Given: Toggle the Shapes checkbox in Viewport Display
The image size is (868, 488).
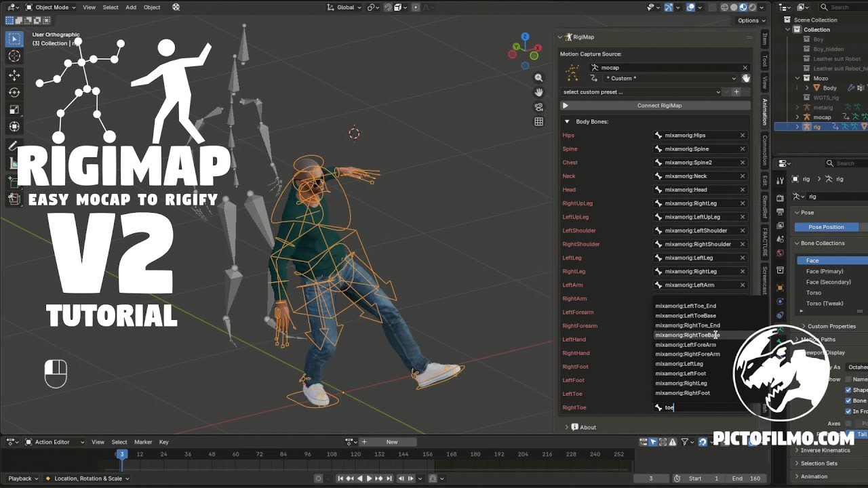Looking at the screenshot, I should 848,390.
